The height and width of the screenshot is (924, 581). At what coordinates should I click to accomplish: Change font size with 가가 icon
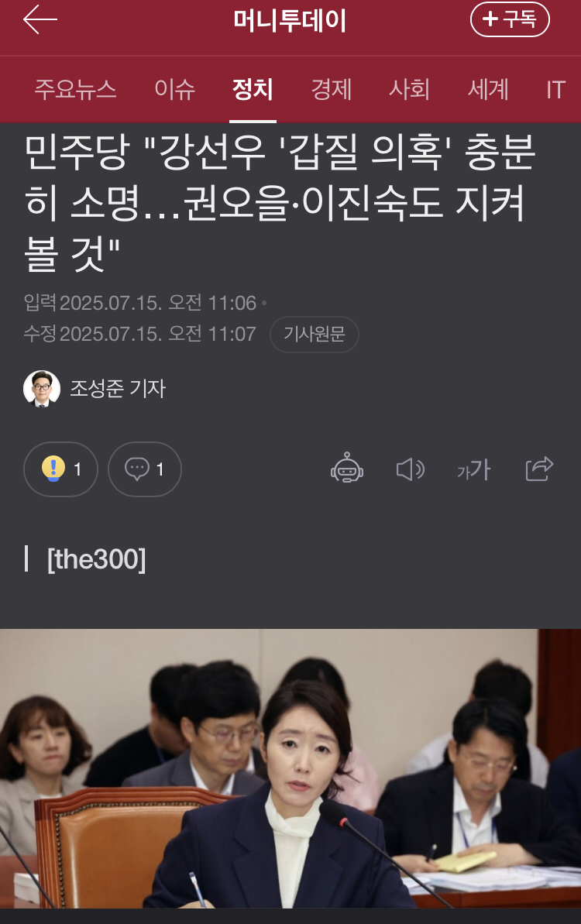click(474, 469)
